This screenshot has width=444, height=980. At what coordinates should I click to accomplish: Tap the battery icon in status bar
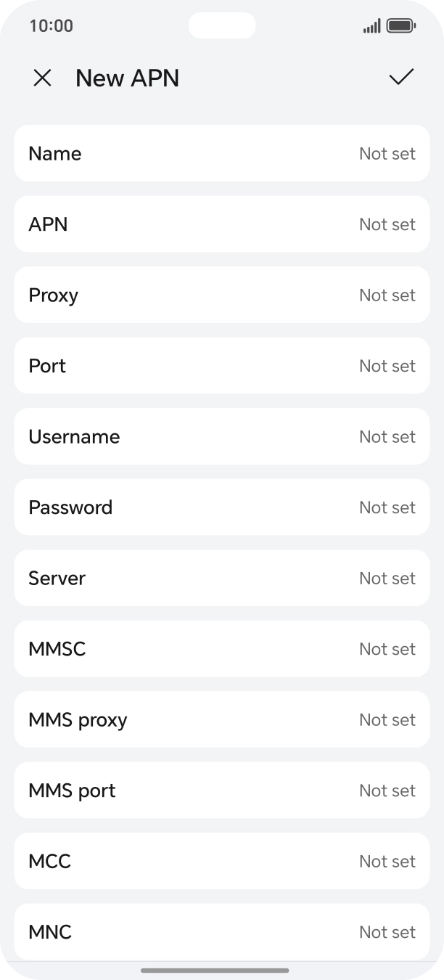[400, 26]
